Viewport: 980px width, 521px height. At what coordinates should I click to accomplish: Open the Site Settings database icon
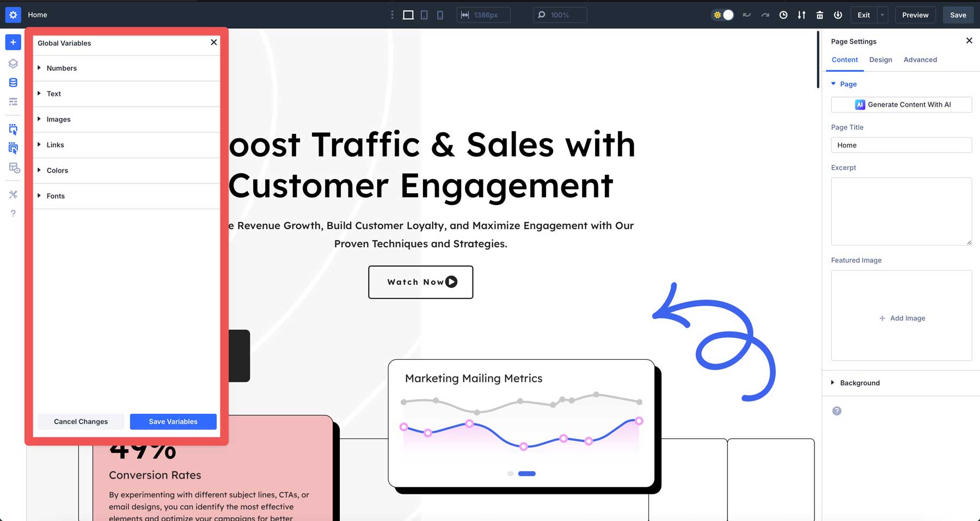coord(13,82)
